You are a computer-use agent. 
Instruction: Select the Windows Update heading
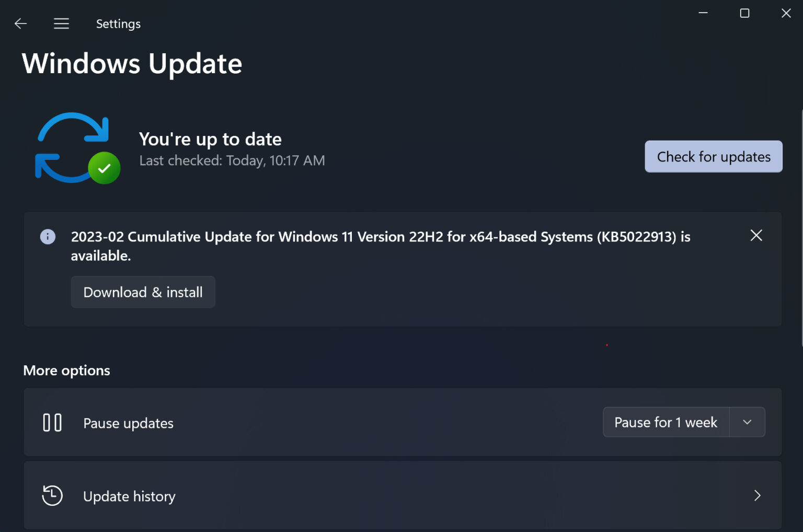tap(132, 63)
